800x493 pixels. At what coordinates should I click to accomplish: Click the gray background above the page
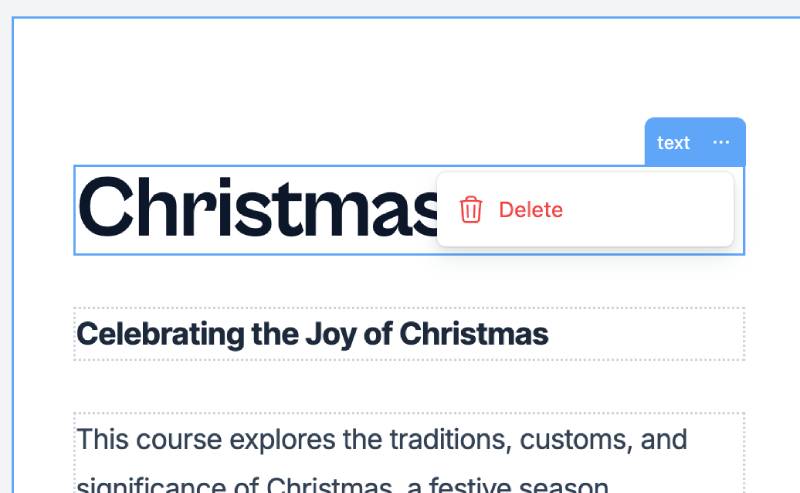coord(400,8)
